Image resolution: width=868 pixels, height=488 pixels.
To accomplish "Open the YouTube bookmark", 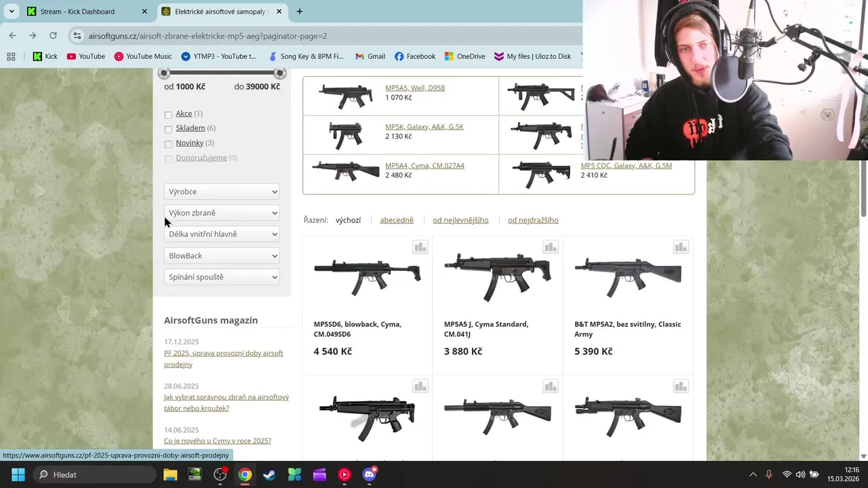I will pos(86,56).
